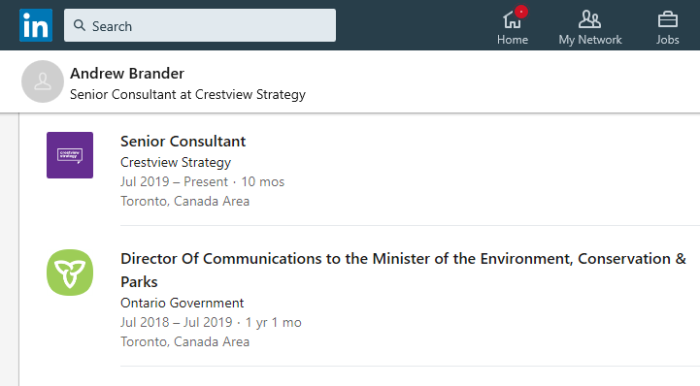Screen dimensions: 700x386
Task: Open the Crestview Strategy purple company logo
Action: pyautogui.click(x=70, y=155)
